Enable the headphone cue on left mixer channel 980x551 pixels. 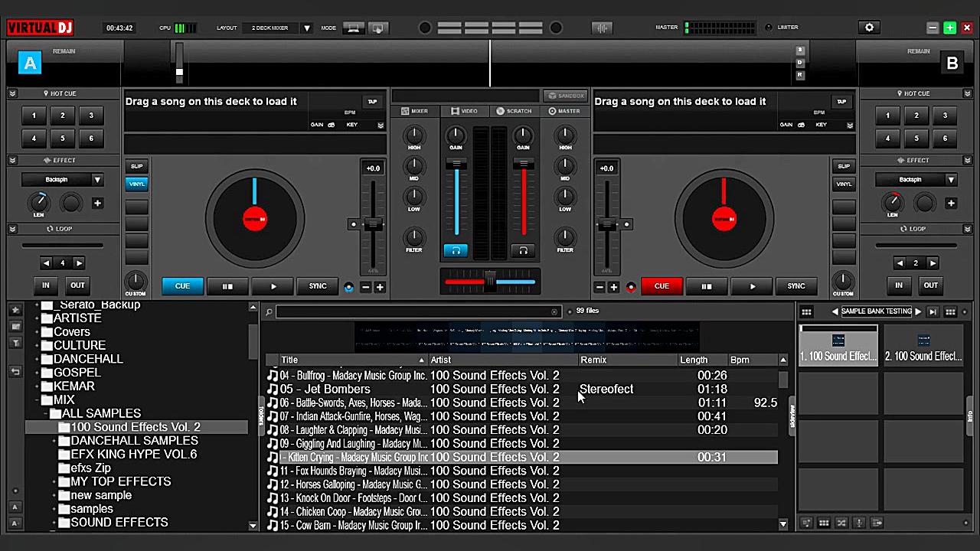(x=456, y=250)
